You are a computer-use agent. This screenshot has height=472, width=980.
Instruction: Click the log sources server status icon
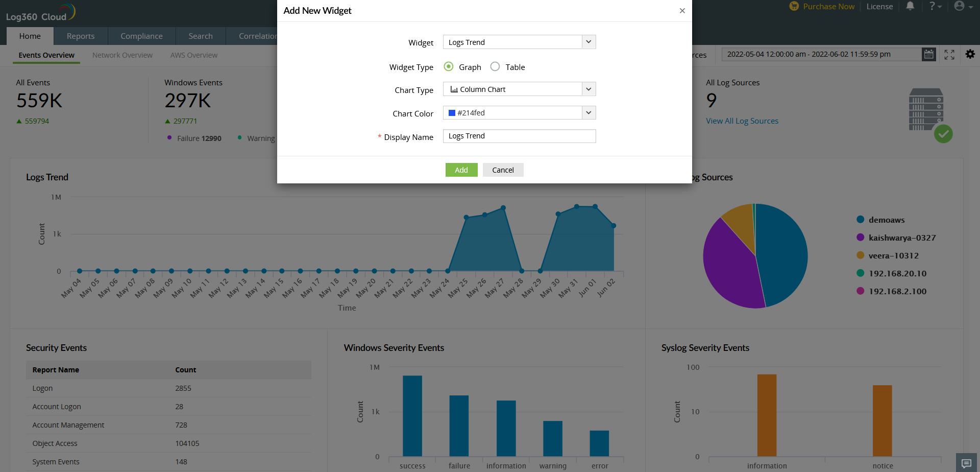930,115
